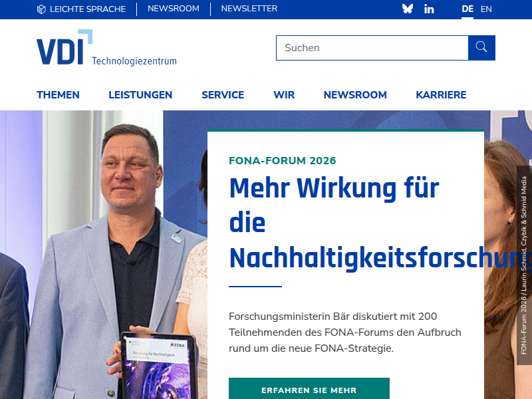Switch language to EN
Screen dimensions: 532x399
pos(486,9)
